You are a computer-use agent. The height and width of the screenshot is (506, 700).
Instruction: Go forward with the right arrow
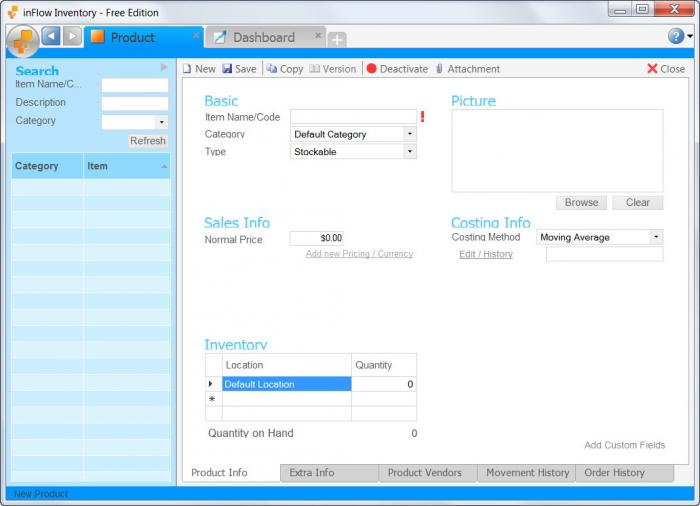pos(72,36)
